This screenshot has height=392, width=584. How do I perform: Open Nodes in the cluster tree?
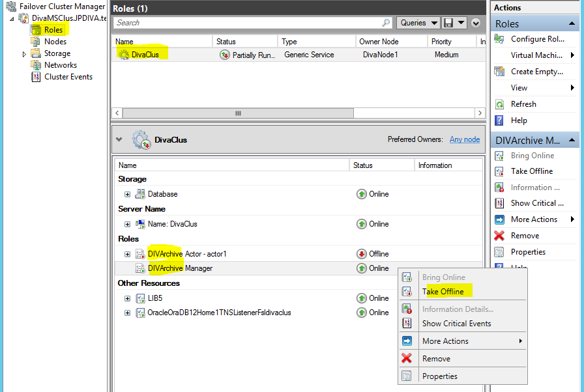click(55, 42)
